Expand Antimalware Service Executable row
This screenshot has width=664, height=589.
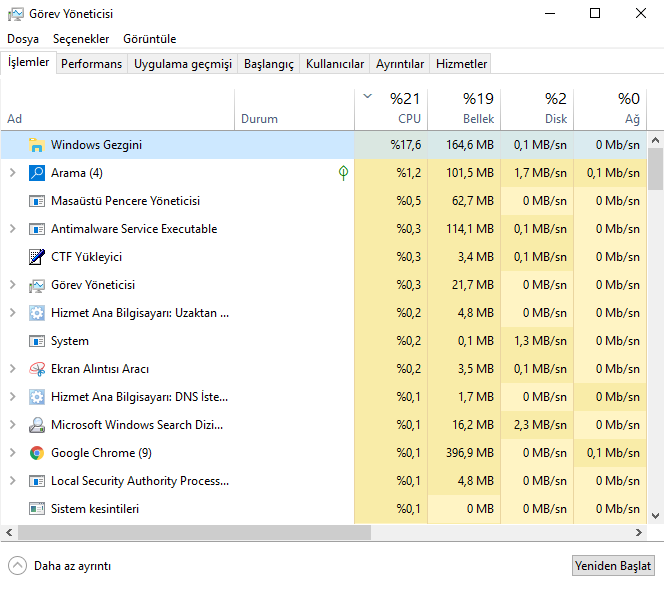(13, 229)
